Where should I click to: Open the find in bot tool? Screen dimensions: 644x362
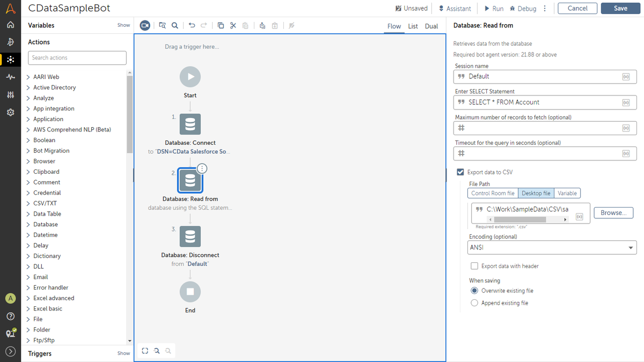(163, 25)
